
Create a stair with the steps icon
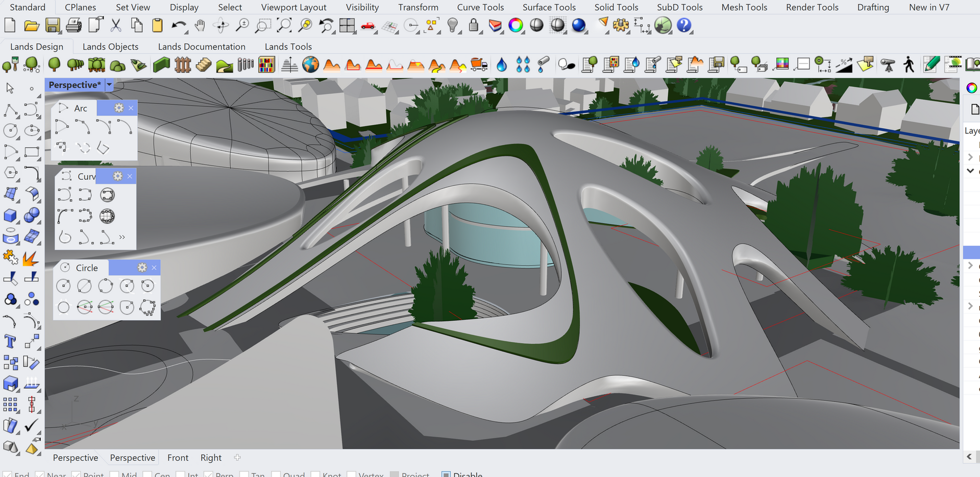pos(203,65)
